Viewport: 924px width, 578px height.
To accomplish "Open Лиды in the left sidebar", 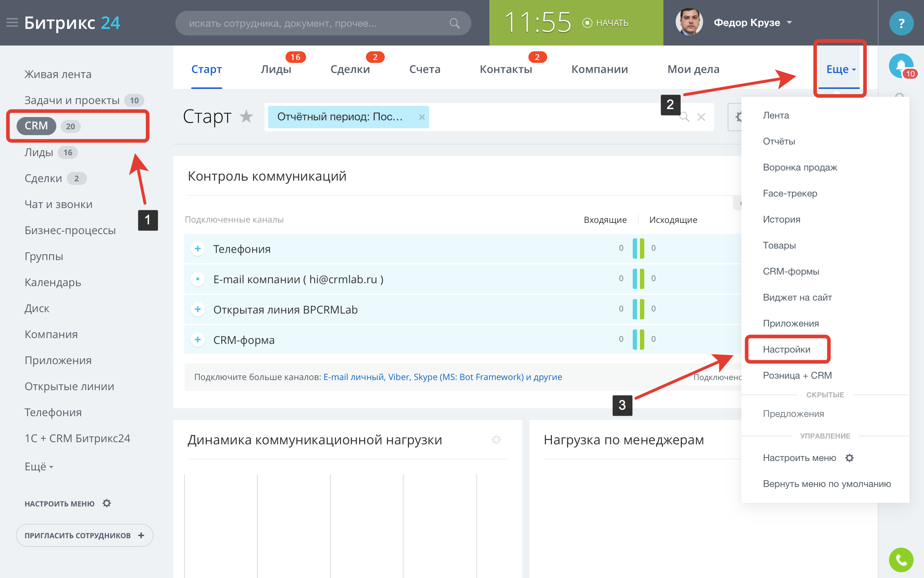I will point(39,152).
